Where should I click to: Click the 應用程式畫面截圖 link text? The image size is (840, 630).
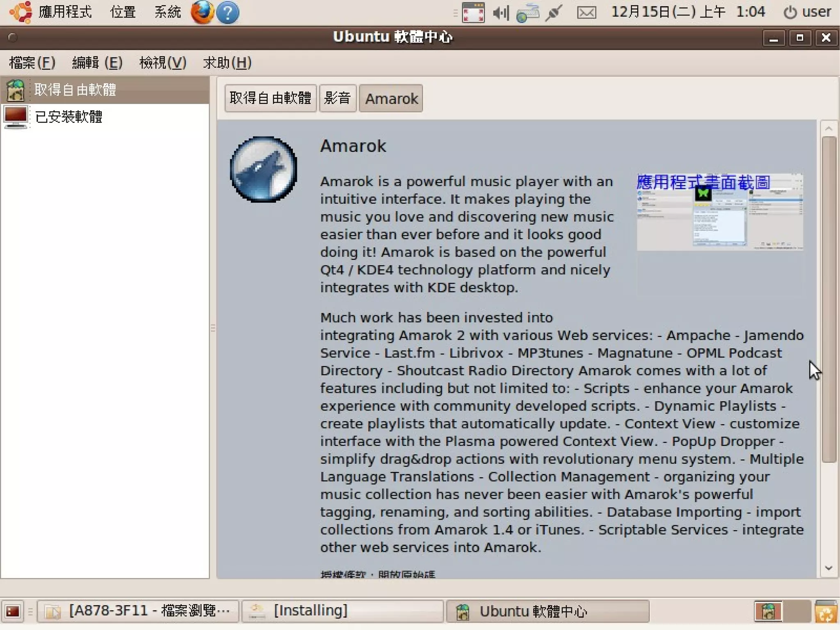[703, 182]
